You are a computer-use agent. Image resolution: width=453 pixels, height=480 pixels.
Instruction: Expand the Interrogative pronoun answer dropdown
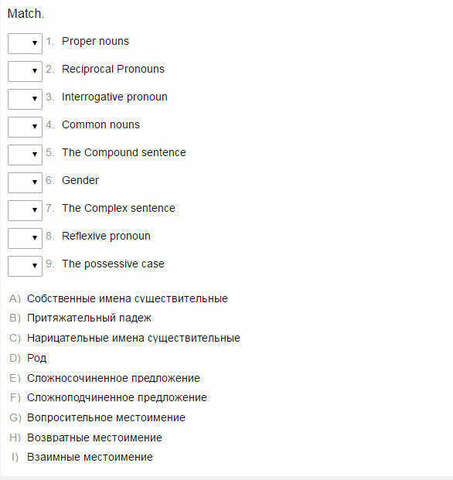(x=25, y=99)
